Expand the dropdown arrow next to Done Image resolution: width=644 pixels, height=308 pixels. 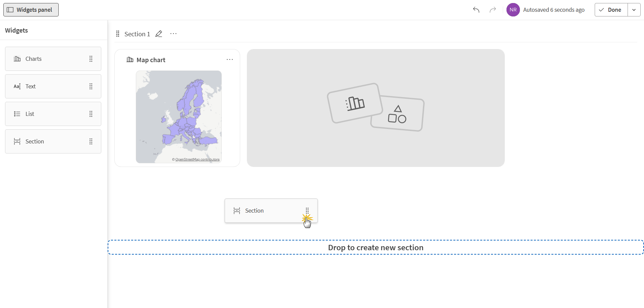(x=634, y=10)
